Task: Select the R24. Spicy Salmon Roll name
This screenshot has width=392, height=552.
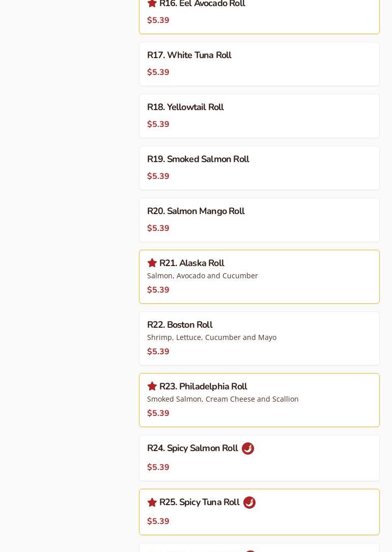Action: tap(192, 448)
